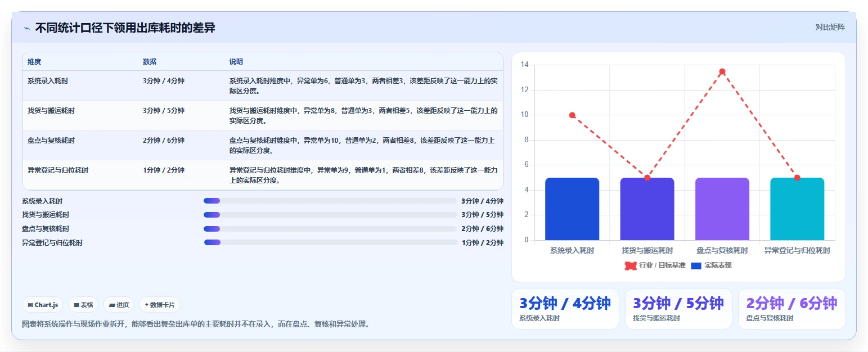Click the lightning icon beside the title
The image size is (868, 352).
click(26, 28)
